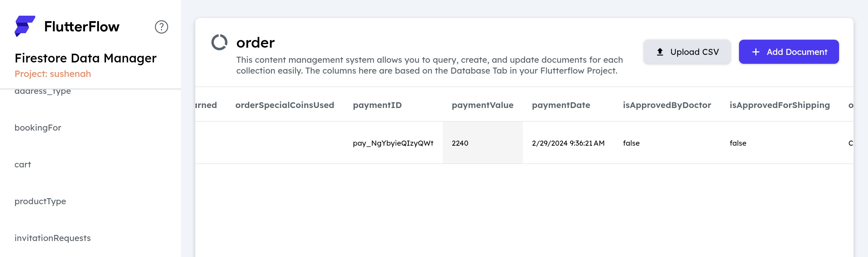The width and height of the screenshot is (868, 257).
Task: Open the productType collection
Action: click(x=40, y=201)
